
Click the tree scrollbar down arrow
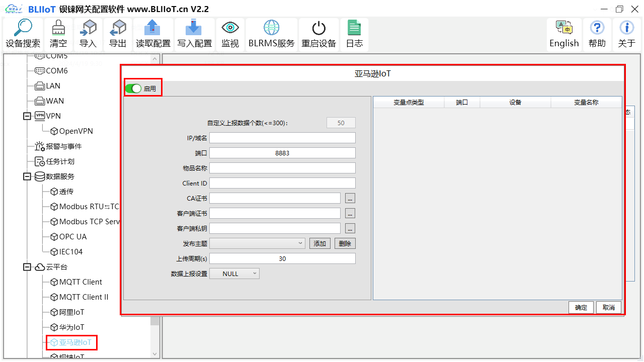pos(154,354)
